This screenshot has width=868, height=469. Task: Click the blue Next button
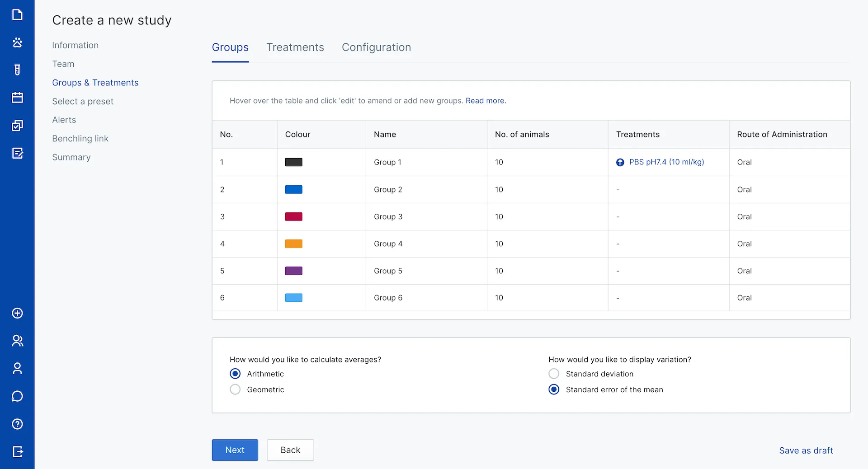point(235,450)
